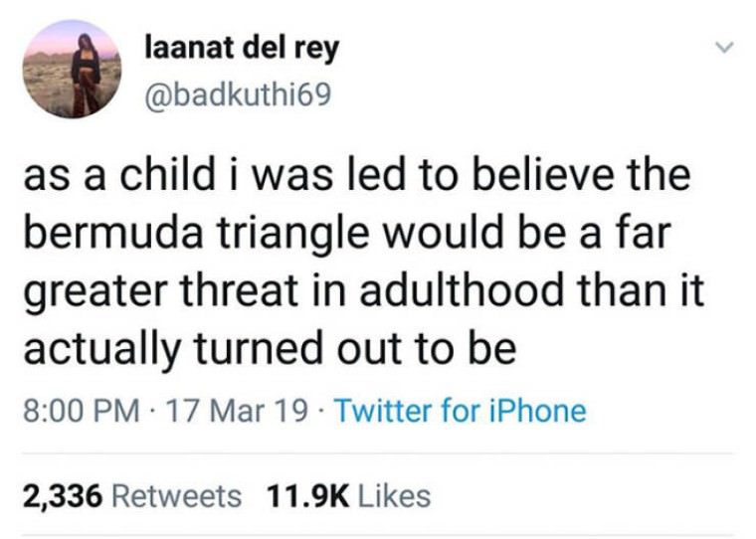The width and height of the screenshot is (756, 539).
Task: Select the figure standing in the avatar photo
Action: tap(86, 74)
